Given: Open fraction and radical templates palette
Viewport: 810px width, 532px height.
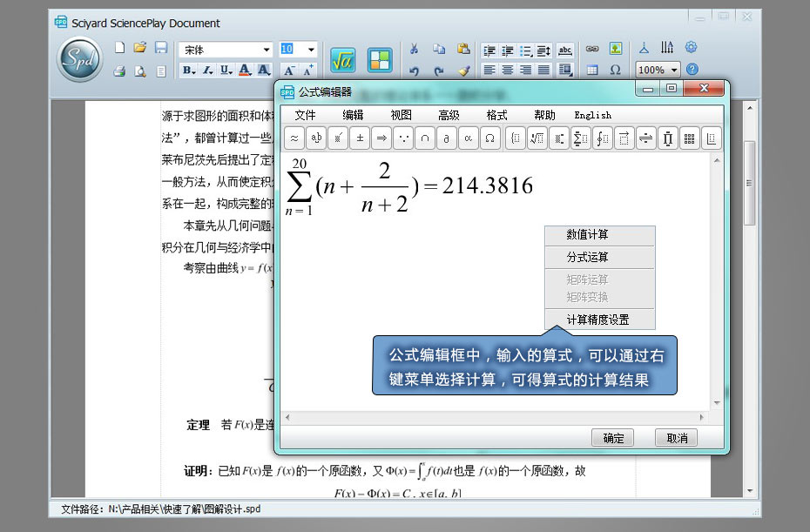Looking at the screenshot, I should pos(537,138).
